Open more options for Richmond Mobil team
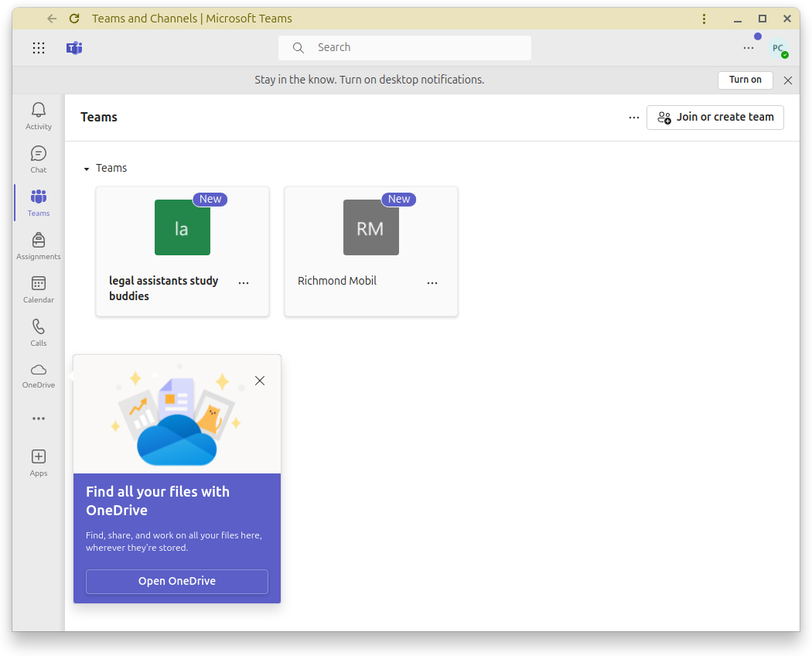 [432, 283]
